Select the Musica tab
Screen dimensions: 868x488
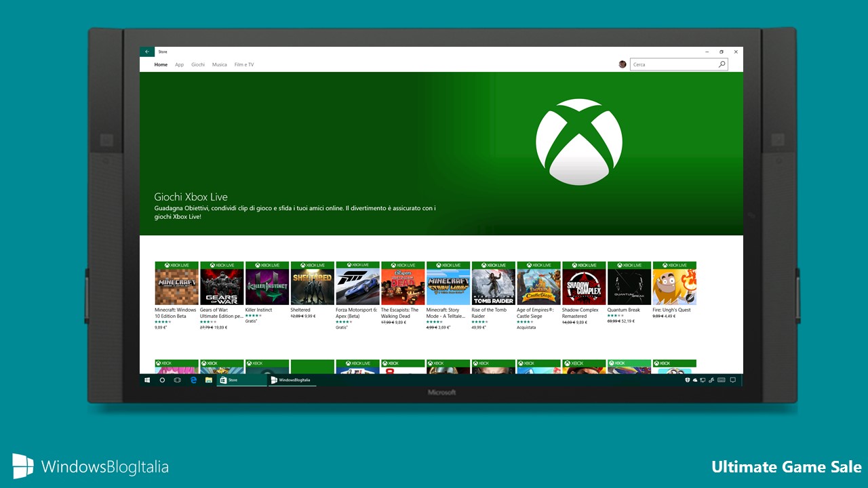tap(219, 64)
